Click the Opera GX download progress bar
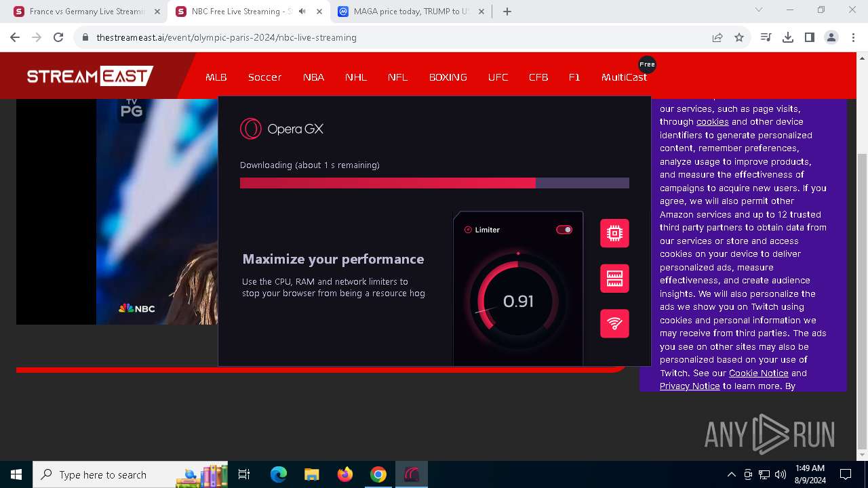This screenshot has height=488, width=868. [x=435, y=183]
